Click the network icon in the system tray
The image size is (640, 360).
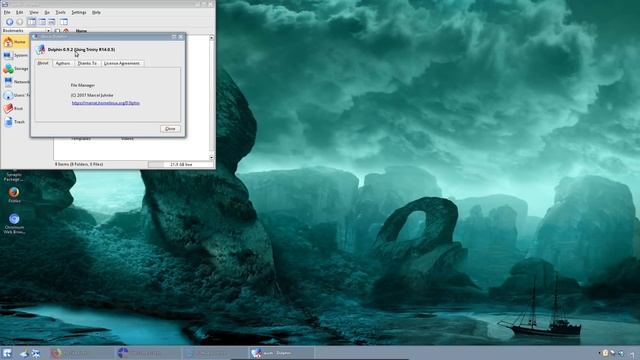coord(613,353)
